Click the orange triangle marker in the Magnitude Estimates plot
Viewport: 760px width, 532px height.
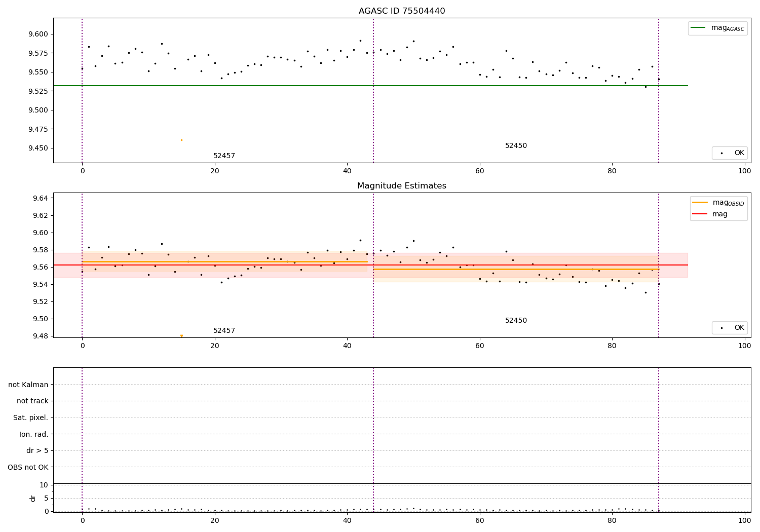pyautogui.click(x=181, y=336)
